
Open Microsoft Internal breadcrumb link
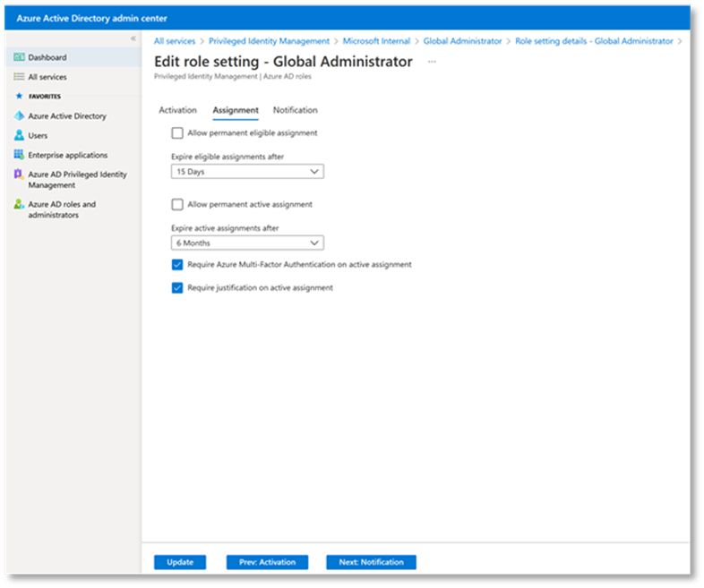(376, 41)
